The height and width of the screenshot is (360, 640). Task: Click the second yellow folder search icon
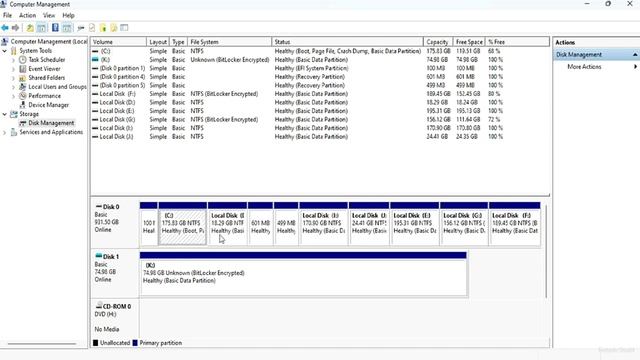coord(113,28)
